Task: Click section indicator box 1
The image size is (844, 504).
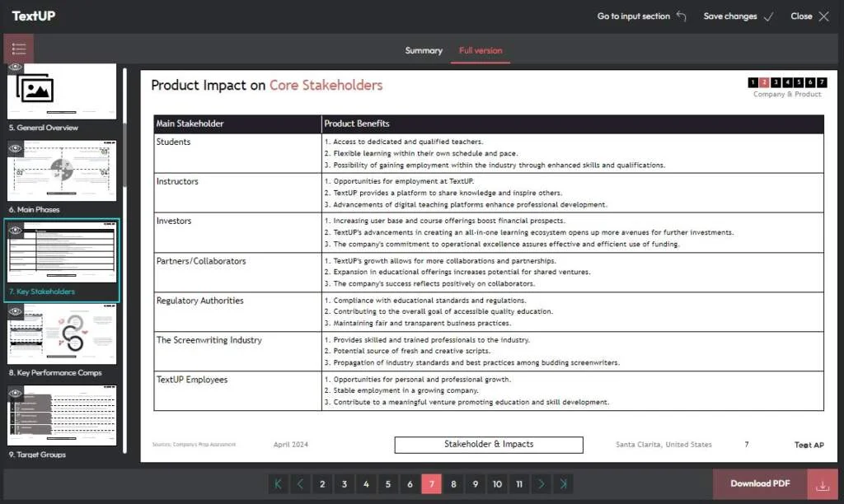Action: [x=753, y=82]
